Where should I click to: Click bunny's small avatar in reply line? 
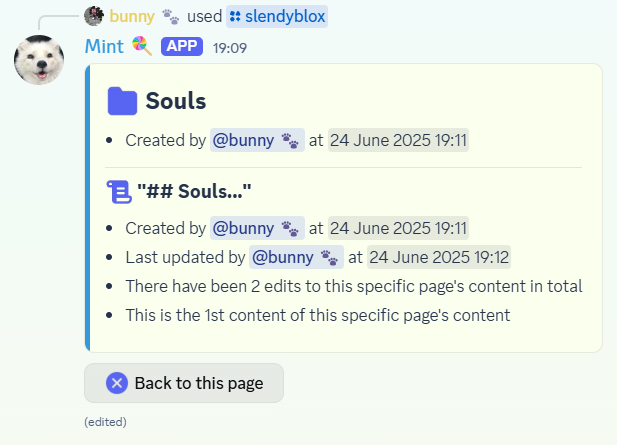(x=94, y=16)
